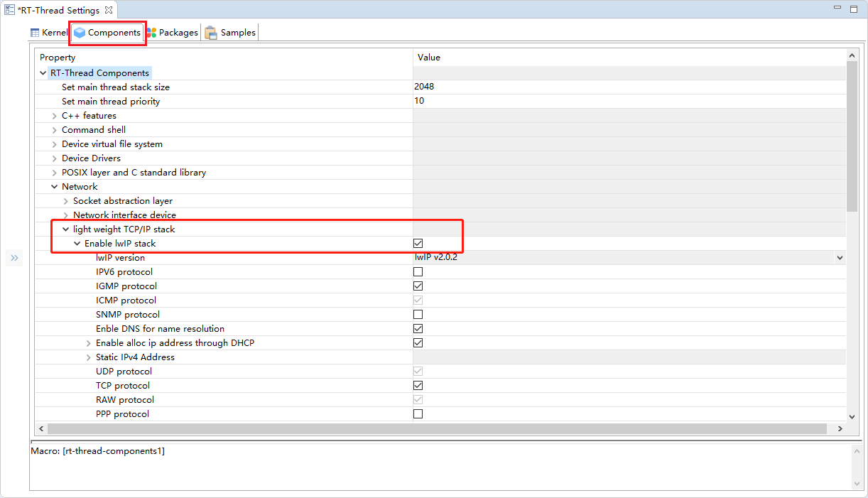Maximize the editor area using the view button
This screenshot has height=498, width=868.
coord(853,8)
